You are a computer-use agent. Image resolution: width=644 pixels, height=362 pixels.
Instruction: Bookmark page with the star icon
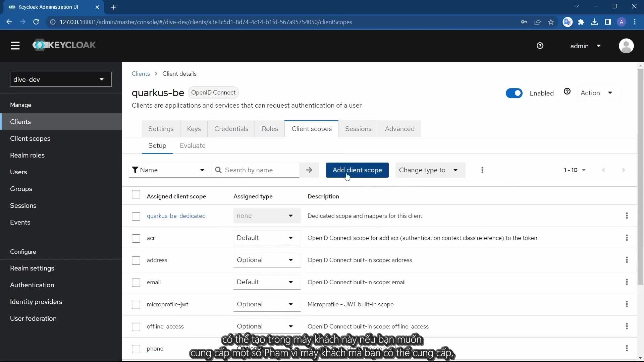pos(551,22)
